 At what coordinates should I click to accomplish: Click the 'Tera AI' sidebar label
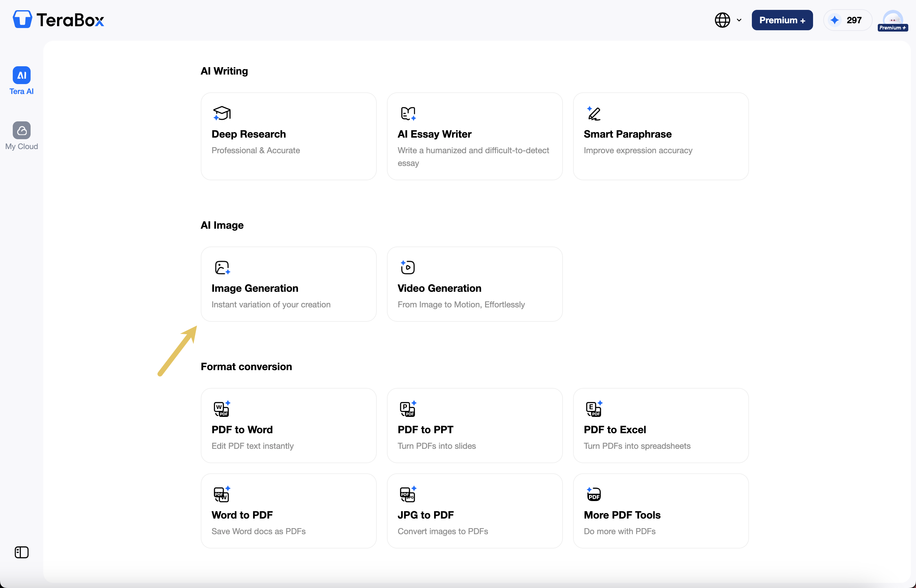(x=21, y=91)
